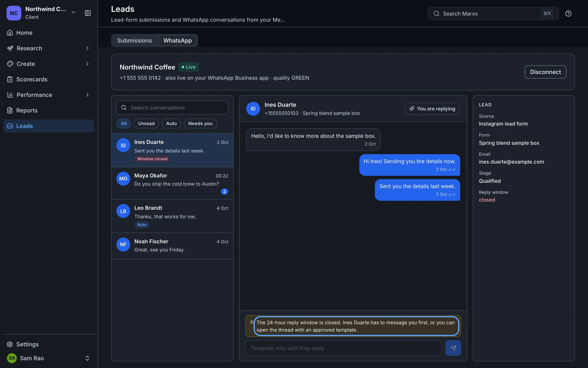Select the All conversations filter
The image size is (588, 368).
pos(124,123)
